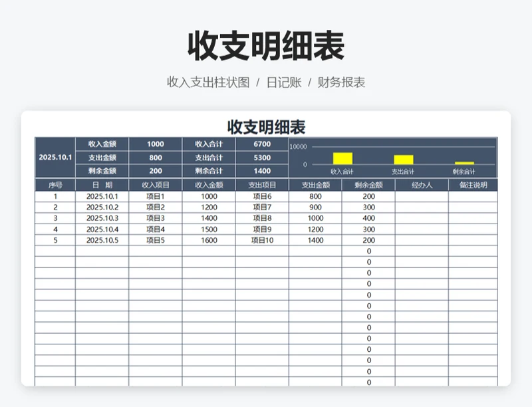Select the cell 项目6

click(x=262, y=196)
